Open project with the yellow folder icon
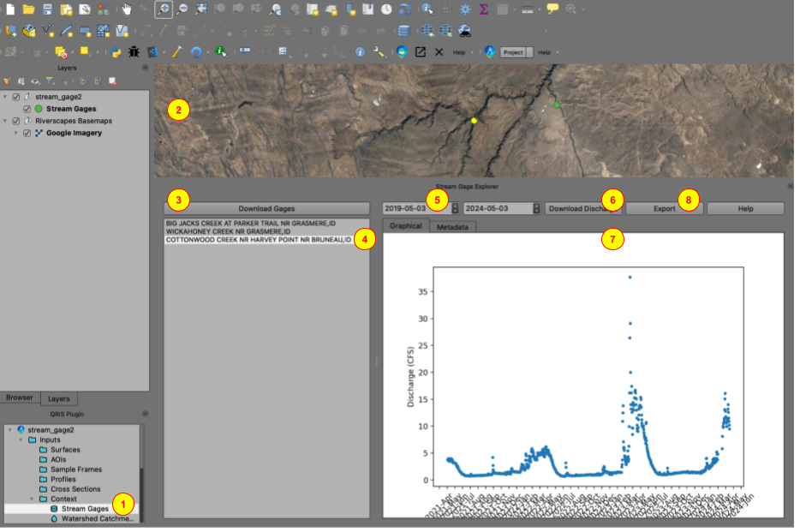The height and width of the screenshot is (532, 800). point(28,9)
